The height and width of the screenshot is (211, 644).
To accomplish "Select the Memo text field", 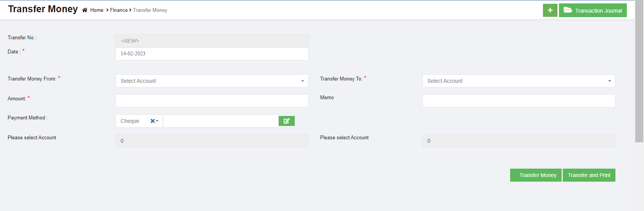I will pyautogui.click(x=519, y=101).
